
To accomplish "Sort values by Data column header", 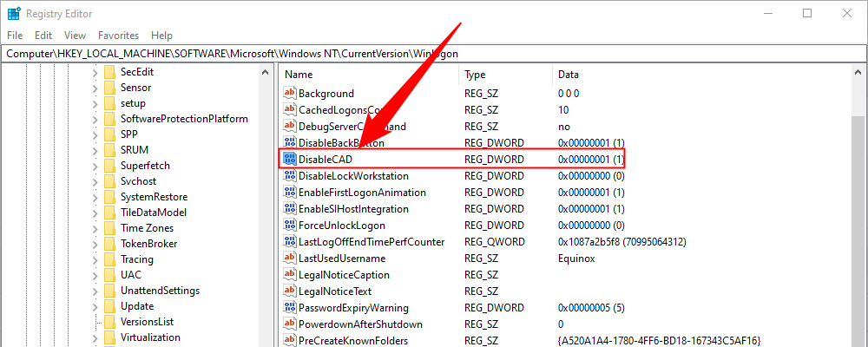I will click(700, 75).
